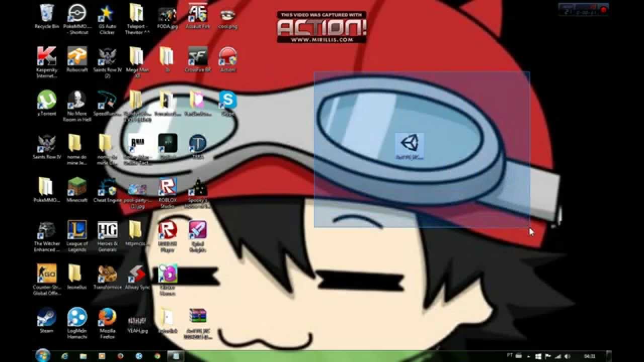Open the volume control in system tray
644x362 pixels.
(568, 356)
